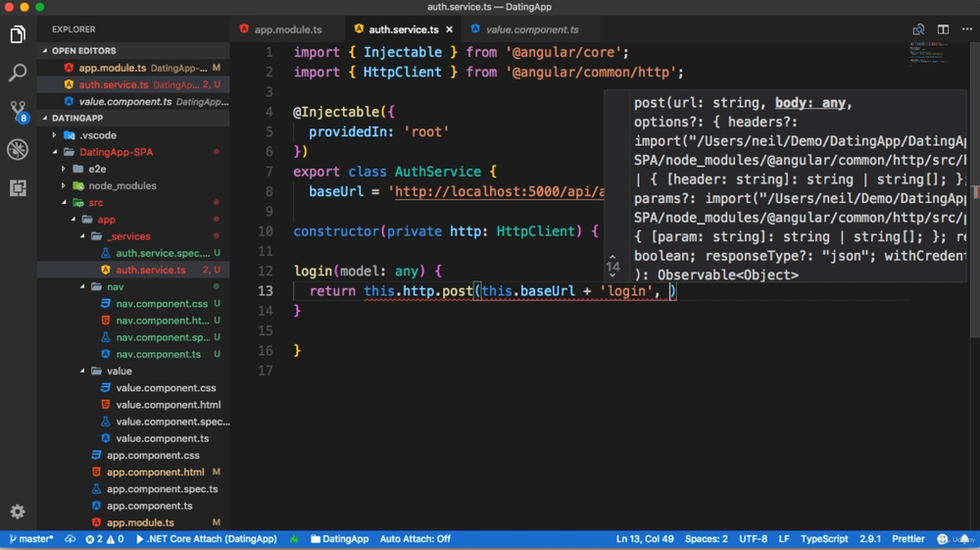Click the editor minimap

[929, 53]
